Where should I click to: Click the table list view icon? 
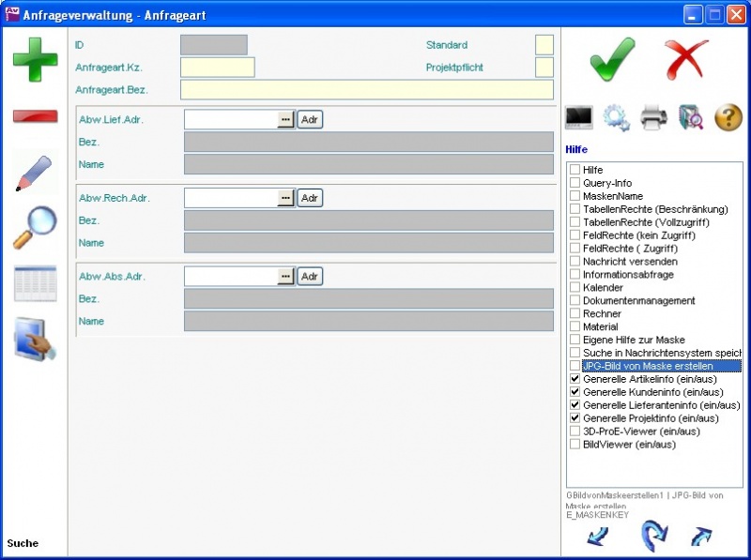point(35,283)
